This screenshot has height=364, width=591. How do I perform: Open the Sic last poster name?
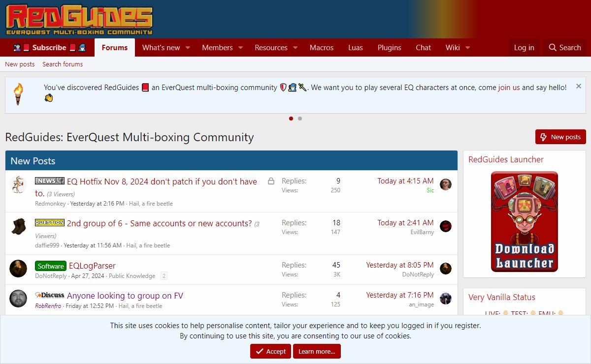(x=430, y=190)
